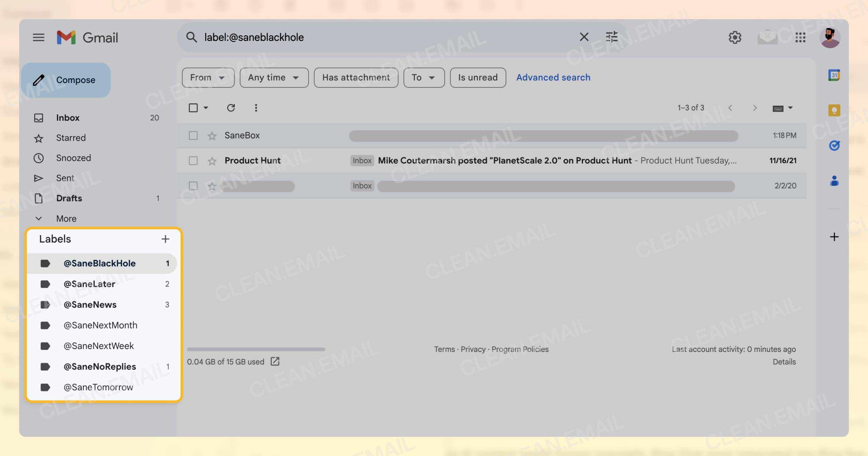Screen dimensions: 868x456
Task: Click the Compose button
Action: click(66, 80)
